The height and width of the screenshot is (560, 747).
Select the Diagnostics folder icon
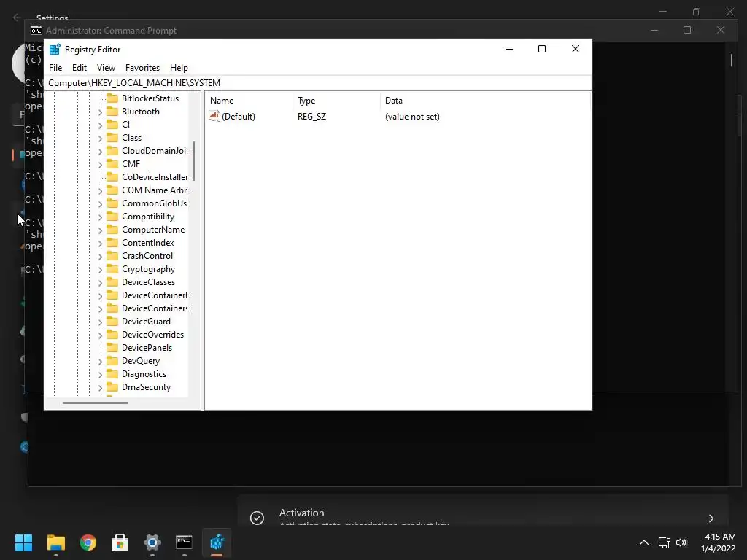coord(112,374)
